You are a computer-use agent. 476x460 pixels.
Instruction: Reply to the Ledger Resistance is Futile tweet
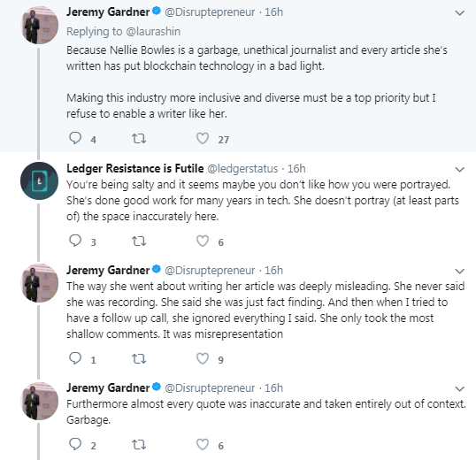pyautogui.click(x=75, y=241)
